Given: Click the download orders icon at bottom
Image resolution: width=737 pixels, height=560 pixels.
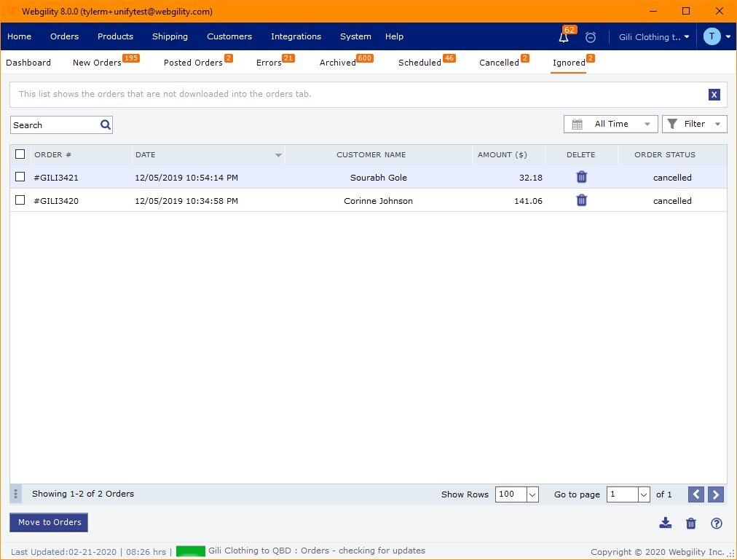Looking at the screenshot, I should pyautogui.click(x=665, y=523).
